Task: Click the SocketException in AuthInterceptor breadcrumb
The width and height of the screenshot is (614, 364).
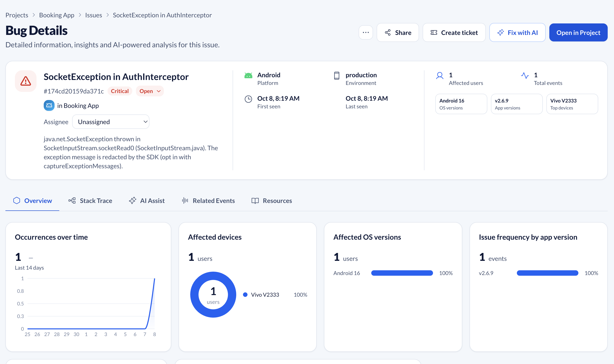Action: click(x=162, y=15)
